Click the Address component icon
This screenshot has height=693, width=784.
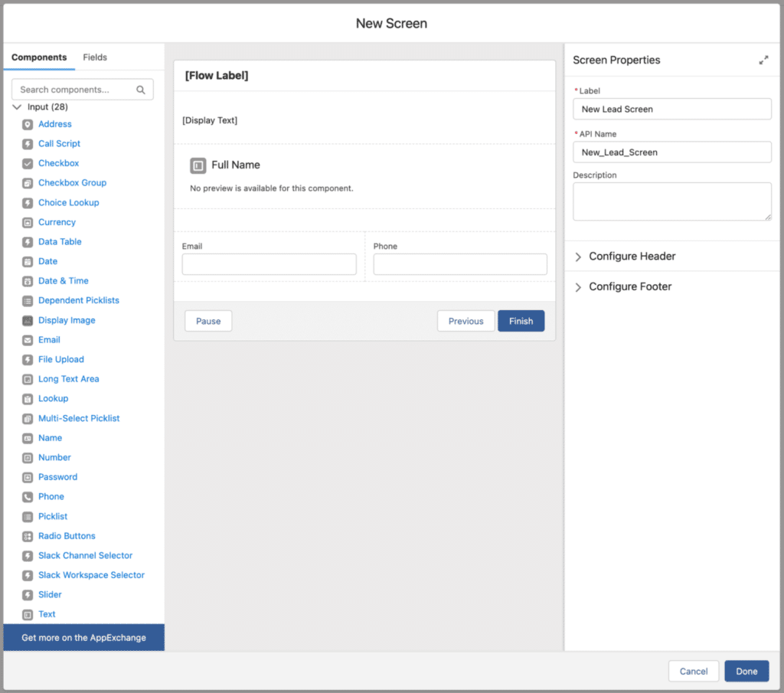(x=28, y=124)
